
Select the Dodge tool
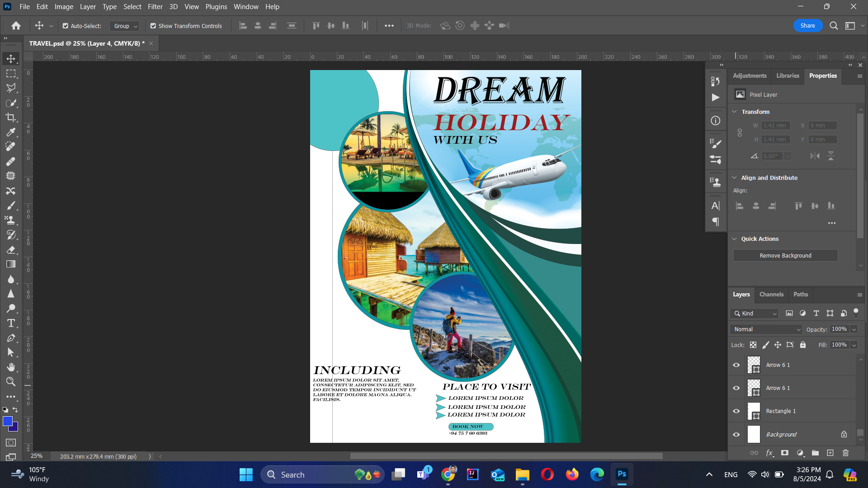(11, 309)
